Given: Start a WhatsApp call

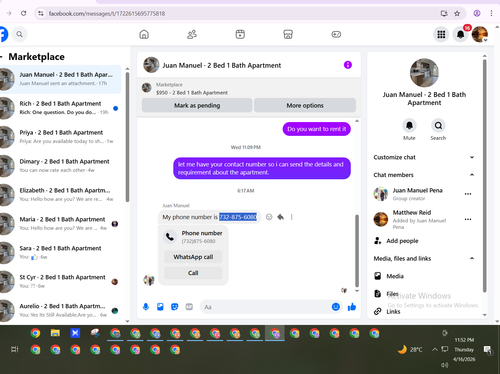Looking at the screenshot, I should click(x=193, y=257).
